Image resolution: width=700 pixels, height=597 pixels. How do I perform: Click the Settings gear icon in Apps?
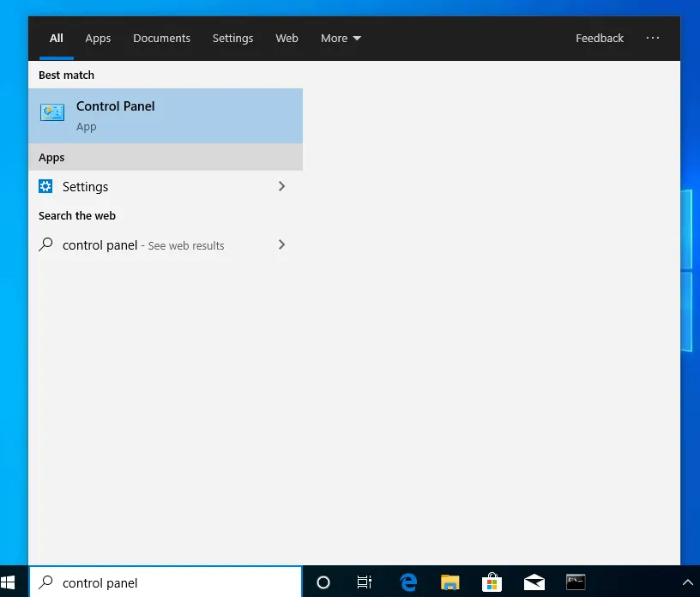pos(45,186)
